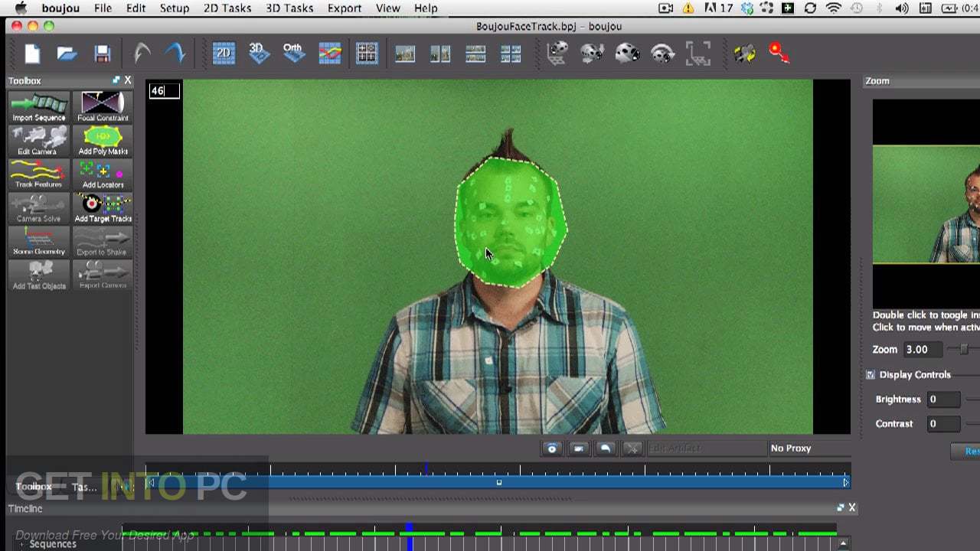Click the Zoom slider handle

(964, 350)
